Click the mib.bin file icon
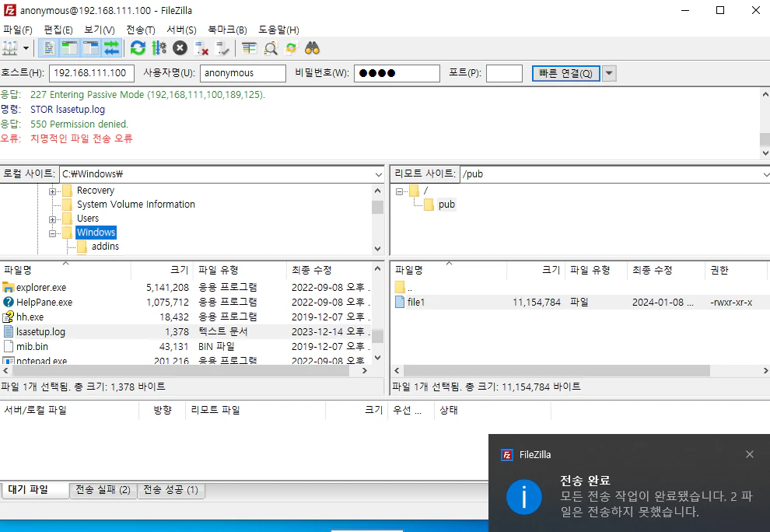Screen dimensions: 770x532 pos(9,346)
